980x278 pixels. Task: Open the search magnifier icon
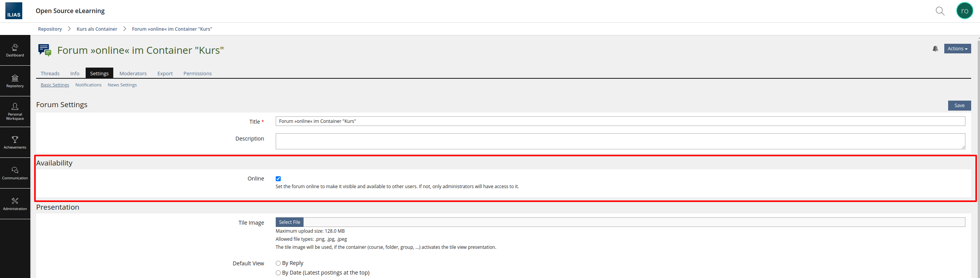[x=940, y=11]
